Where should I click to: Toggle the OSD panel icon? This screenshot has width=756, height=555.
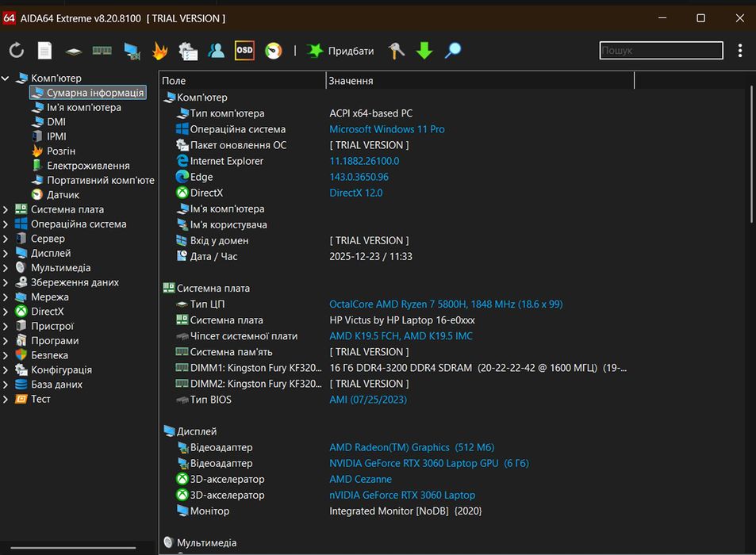click(244, 50)
